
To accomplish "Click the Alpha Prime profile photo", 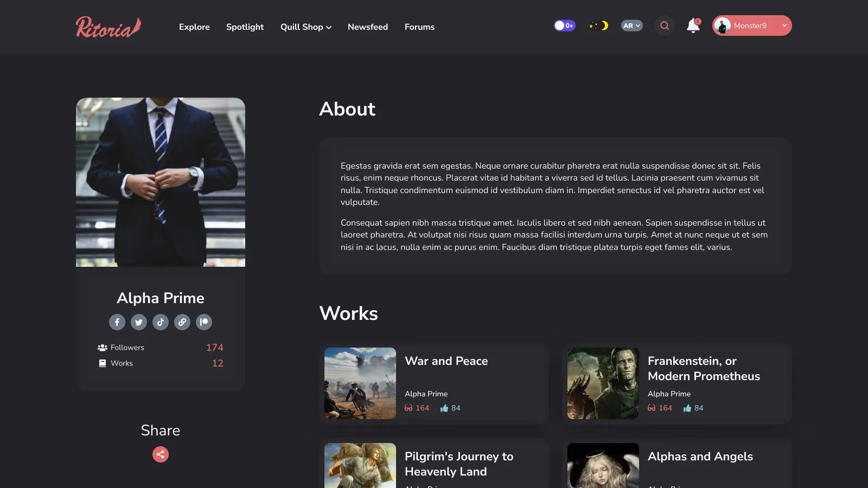I will [x=161, y=182].
